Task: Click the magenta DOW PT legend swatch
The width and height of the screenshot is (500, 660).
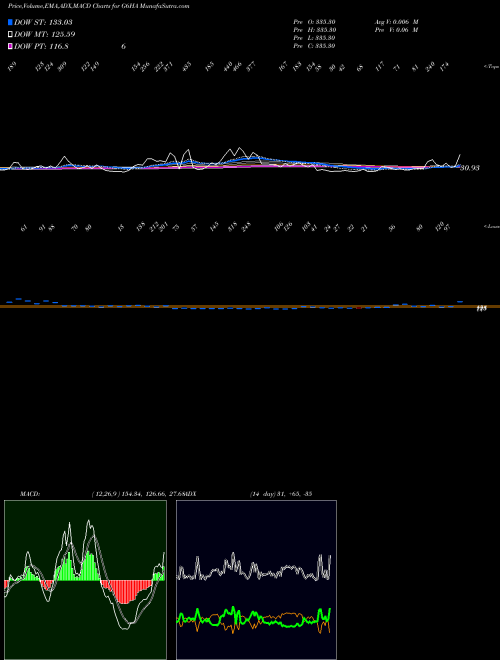Action: point(10,46)
